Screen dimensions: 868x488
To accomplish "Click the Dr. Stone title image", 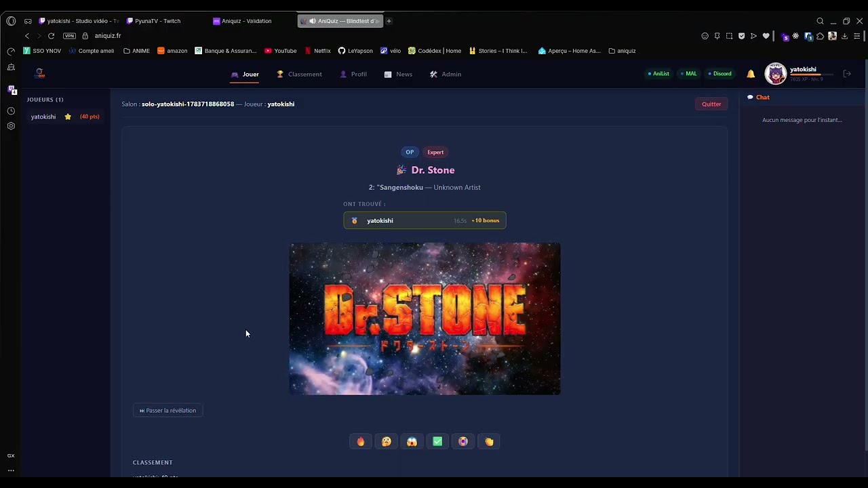I will click(425, 319).
